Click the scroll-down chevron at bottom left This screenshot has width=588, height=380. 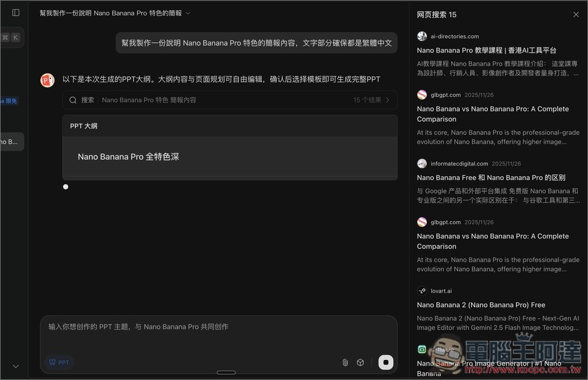click(15, 365)
